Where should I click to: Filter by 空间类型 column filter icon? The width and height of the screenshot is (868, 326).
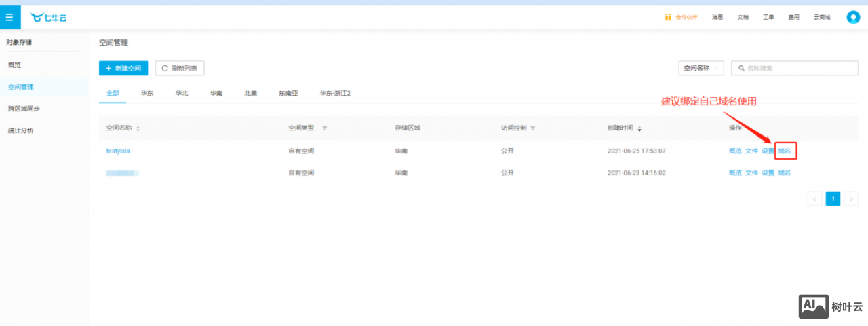pyautogui.click(x=324, y=128)
